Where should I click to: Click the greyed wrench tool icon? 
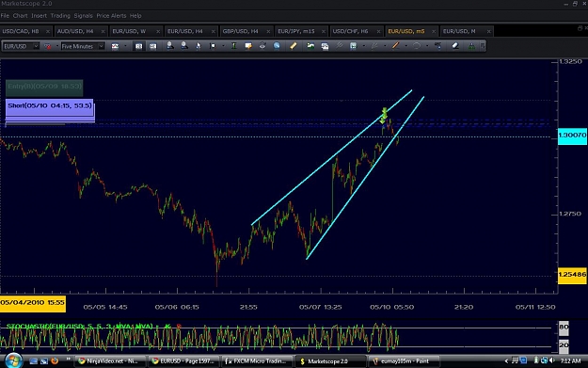point(339,46)
